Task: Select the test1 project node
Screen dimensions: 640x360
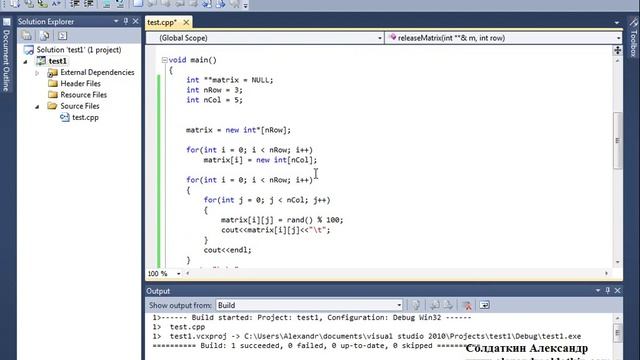Action: tap(57, 61)
